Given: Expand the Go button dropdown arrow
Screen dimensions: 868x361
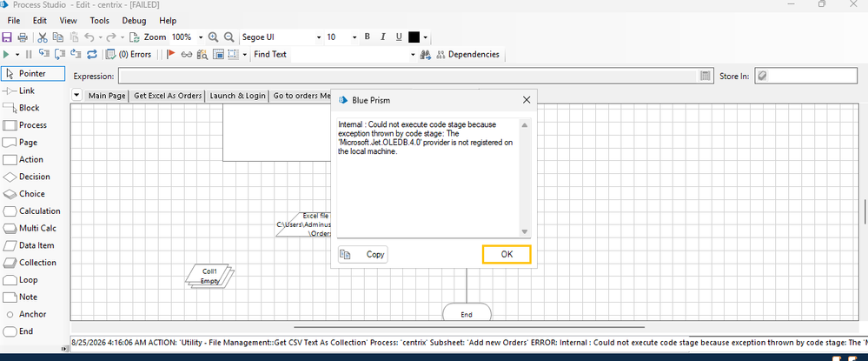Looking at the screenshot, I should tap(17, 54).
